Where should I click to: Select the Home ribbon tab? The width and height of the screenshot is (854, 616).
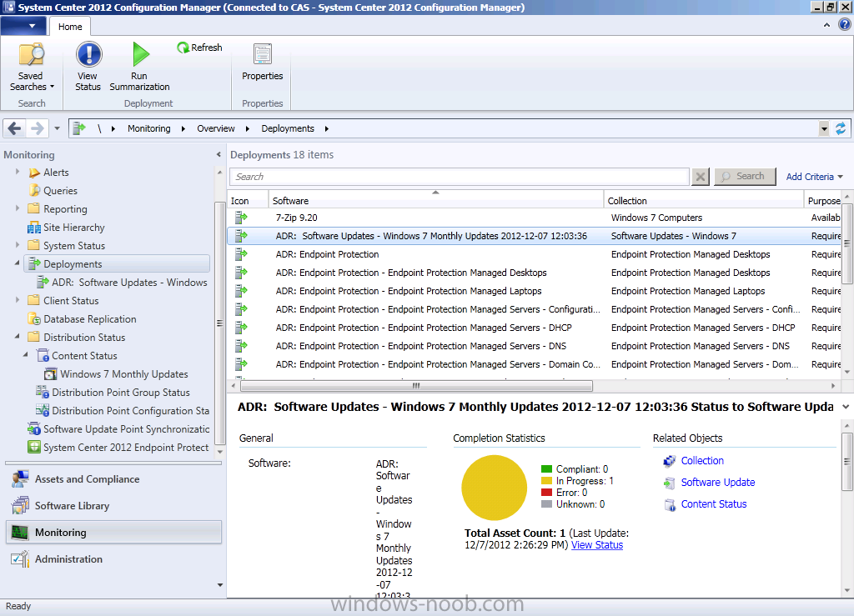70,26
